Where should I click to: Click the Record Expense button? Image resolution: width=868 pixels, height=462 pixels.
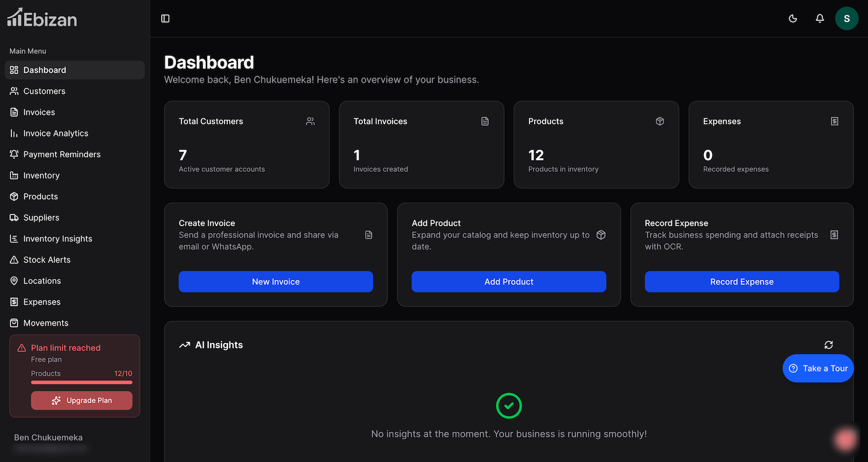[x=741, y=282]
